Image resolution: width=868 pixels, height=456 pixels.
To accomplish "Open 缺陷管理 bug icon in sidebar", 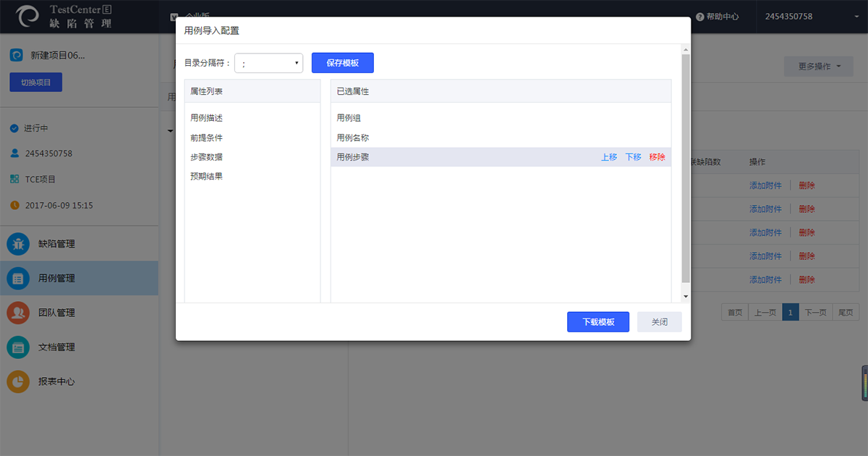I will 18,244.
